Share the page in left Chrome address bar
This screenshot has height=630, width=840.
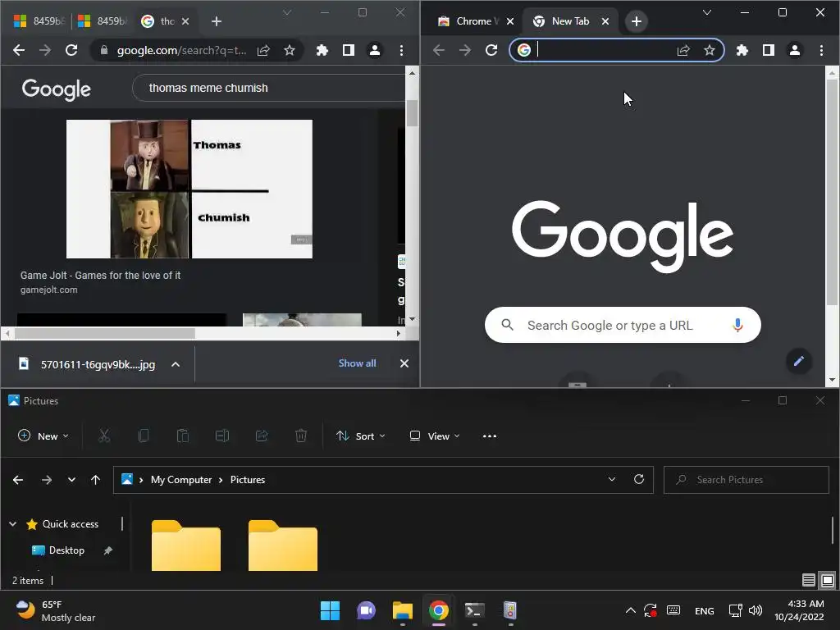point(263,50)
